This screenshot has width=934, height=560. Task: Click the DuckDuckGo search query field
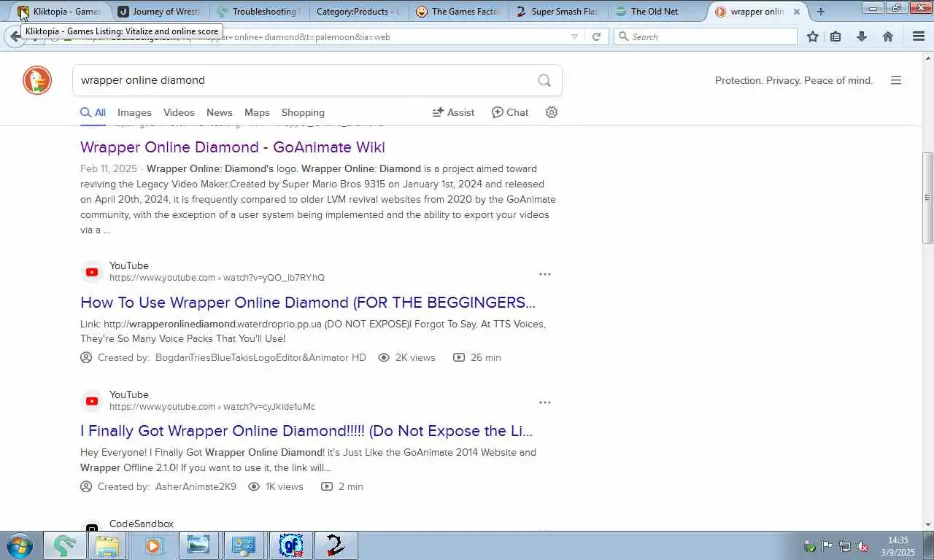(x=305, y=80)
